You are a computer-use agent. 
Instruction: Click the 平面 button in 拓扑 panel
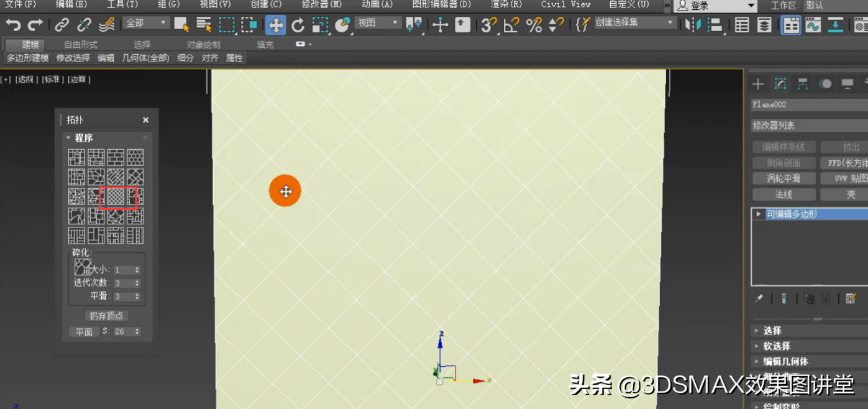pos(85,332)
